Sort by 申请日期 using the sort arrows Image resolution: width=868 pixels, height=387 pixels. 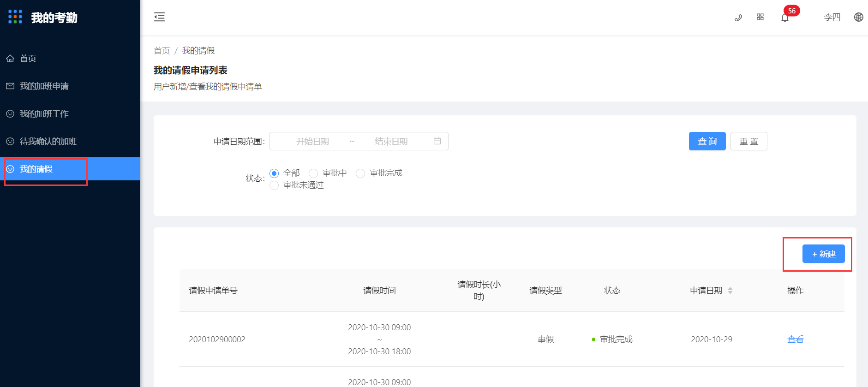730,291
